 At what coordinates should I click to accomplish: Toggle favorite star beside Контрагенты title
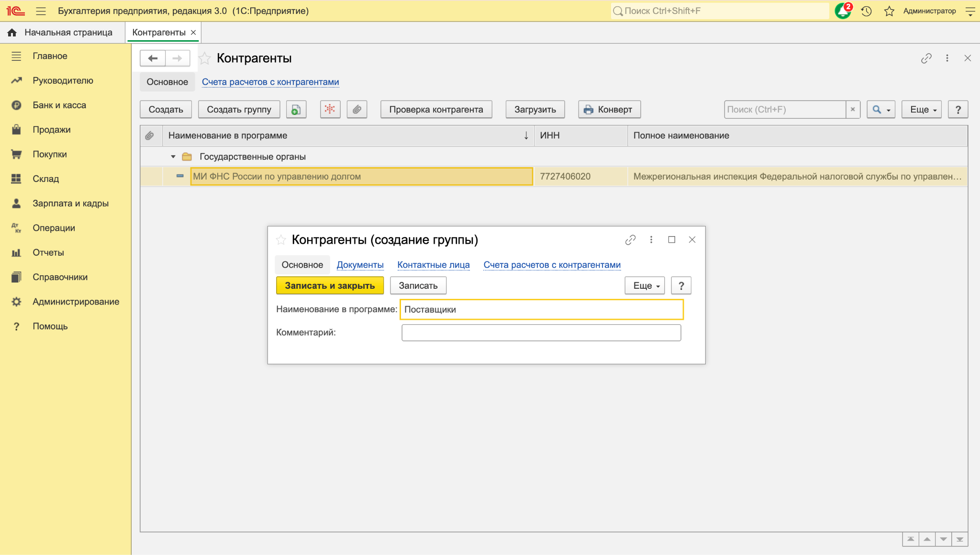point(204,58)
